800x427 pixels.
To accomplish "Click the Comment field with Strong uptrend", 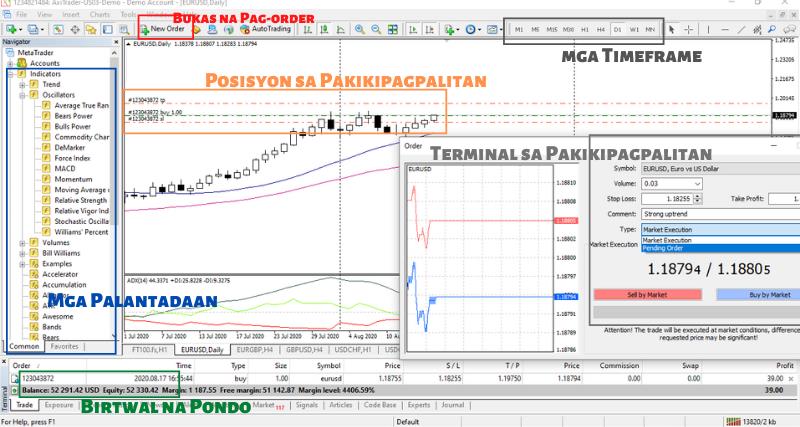I will coord(720,214).
